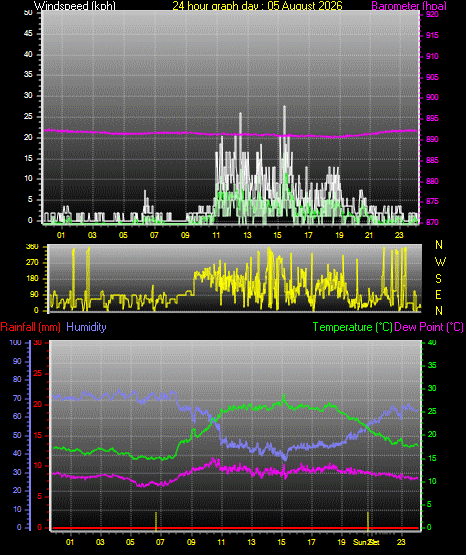Click the E compass direction label
Image resolution: width=466 pixels, height=555 pixels.
click(438, 295)
